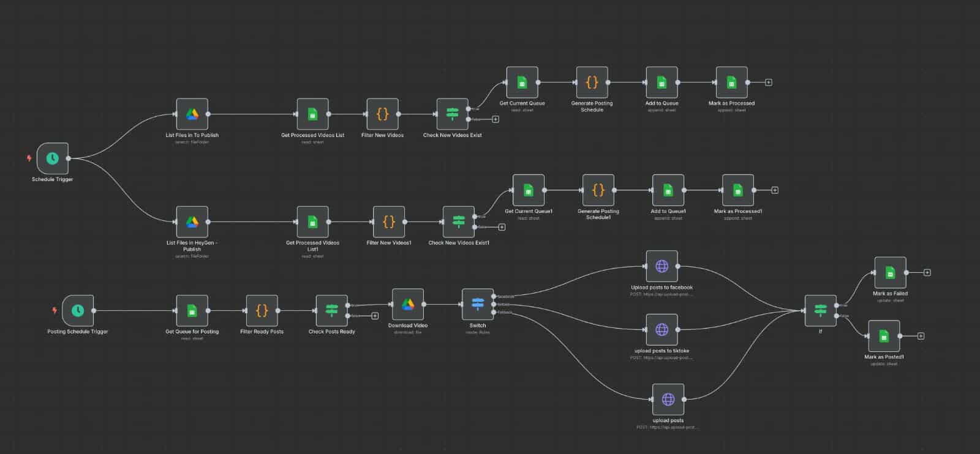980x454 pixels.
Task: Open the Filter New Videos code node
Action: 382,114
